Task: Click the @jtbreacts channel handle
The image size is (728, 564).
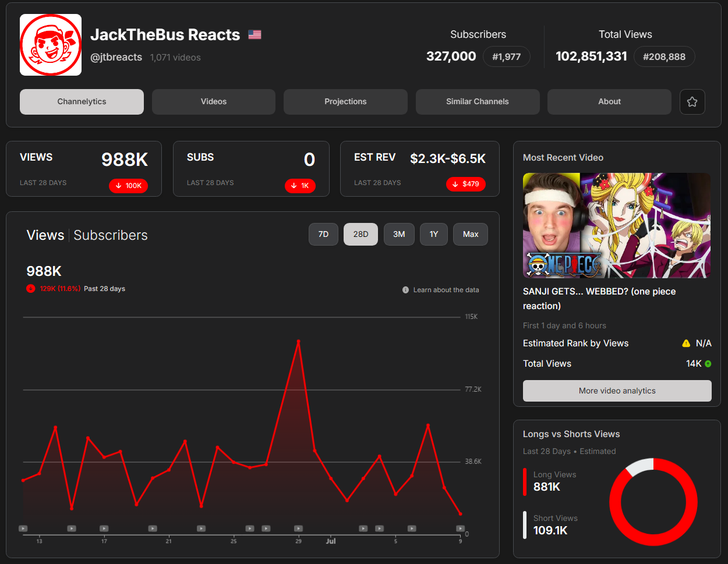Action: coord(116,57)
